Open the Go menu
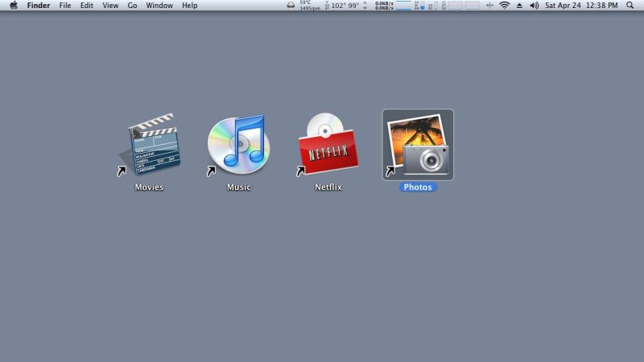The height and width of the screenshot is (362, 644). pyautogui.click(x=132, y=6)
